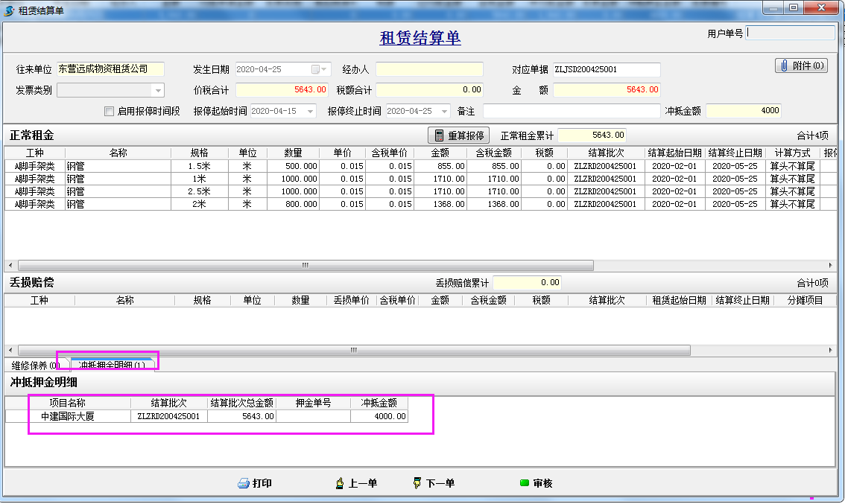Click the app logo in title bar

[9, 10]
